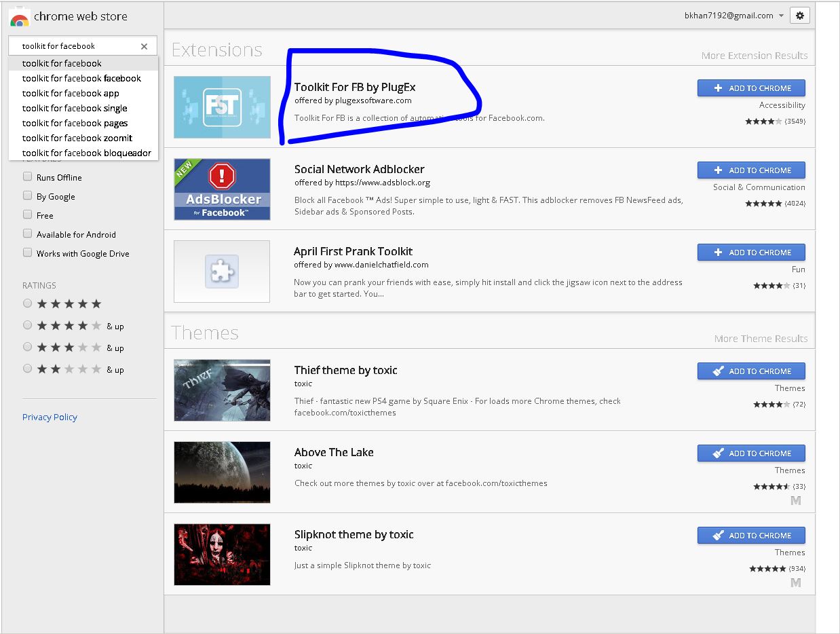The width and height of the screenshot is (840, 634).
Task: Select three stars & up rating filter
Action: point(28,347)
